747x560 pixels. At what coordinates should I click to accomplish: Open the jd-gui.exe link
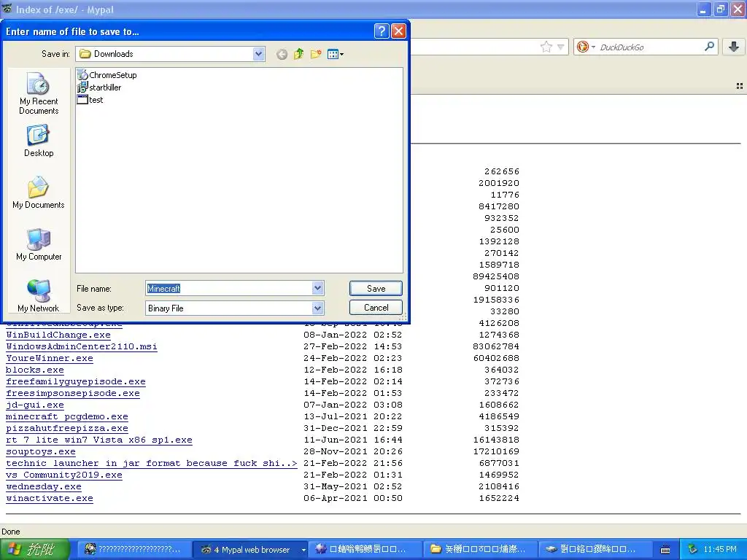[35, 405]
